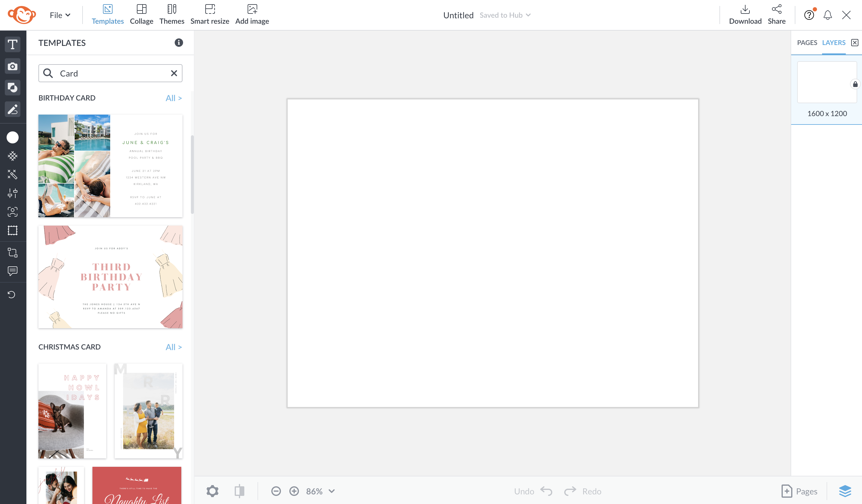Open the Draw tool
The width and height of the screenshot is (862, 504).
13,109
